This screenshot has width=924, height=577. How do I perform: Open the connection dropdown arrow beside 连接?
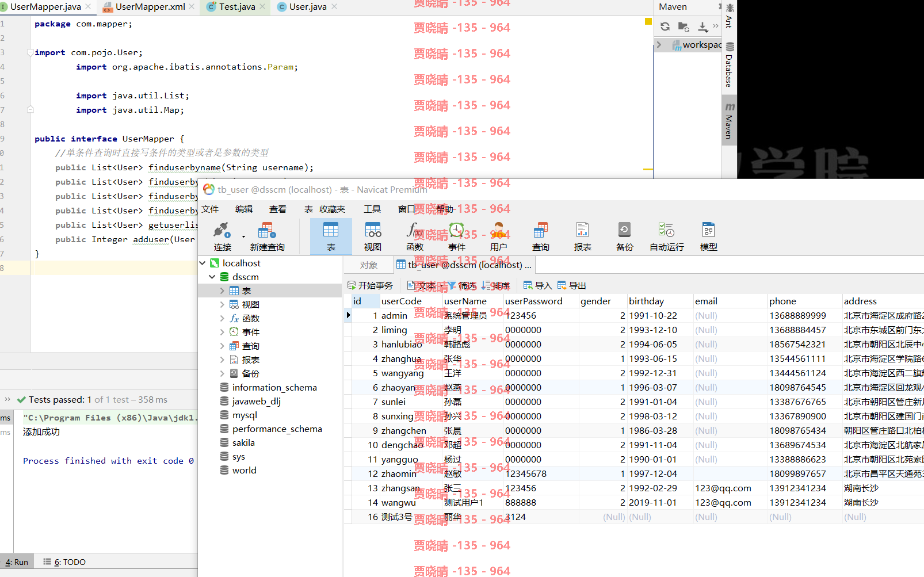(243, 236)
